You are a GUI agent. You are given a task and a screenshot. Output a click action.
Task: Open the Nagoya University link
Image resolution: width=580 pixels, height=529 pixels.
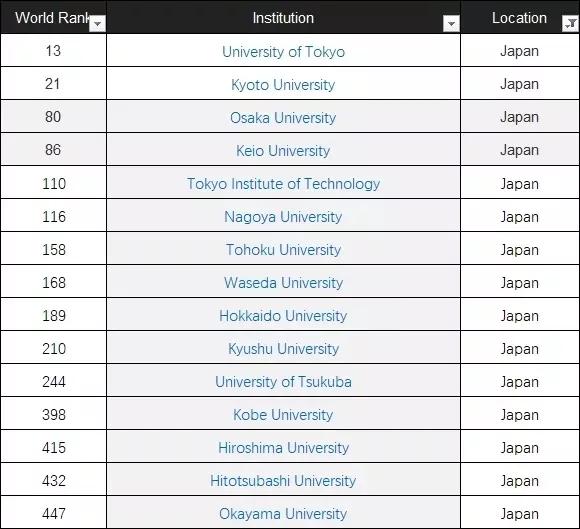[x=283, y=217]
